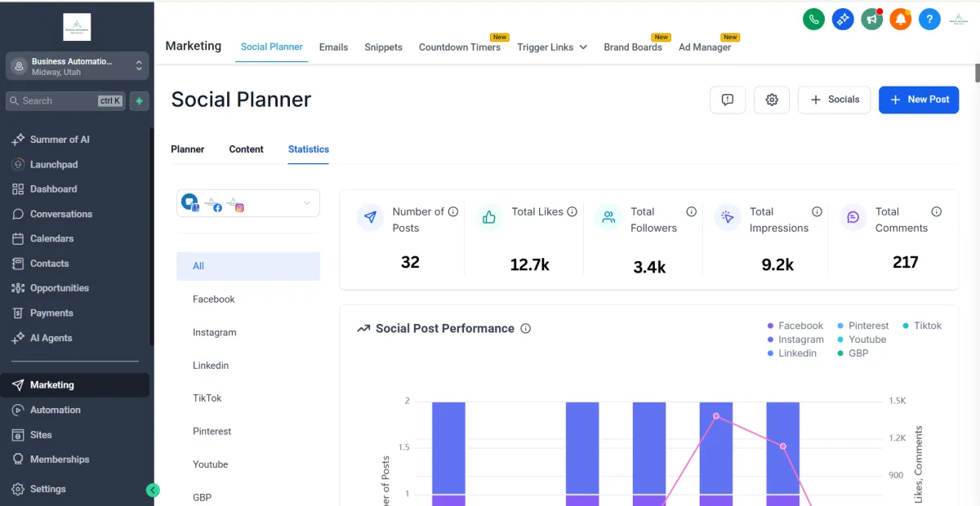The height and width of the screenshot is (506, 980).
Task: Open the Ad Manager tab
Action: tap(705, 47)
